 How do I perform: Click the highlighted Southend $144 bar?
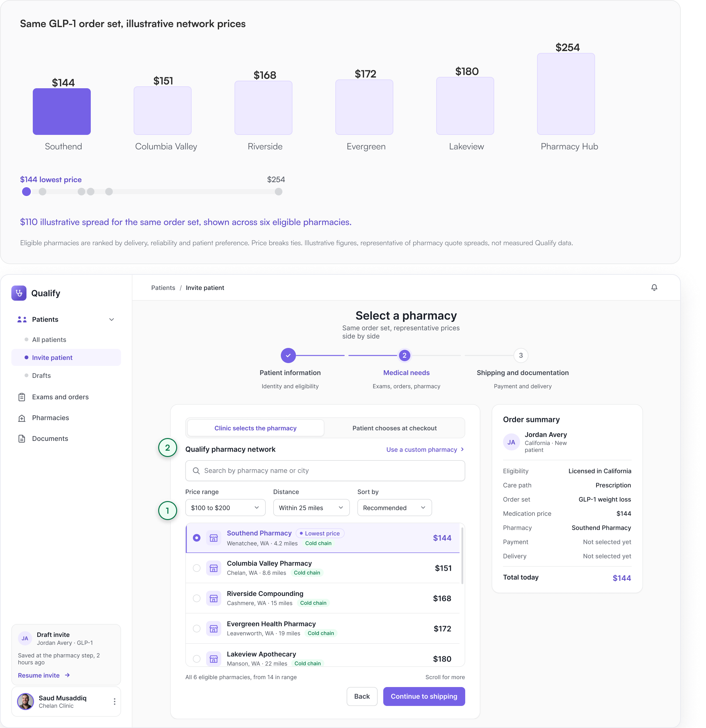62,112
